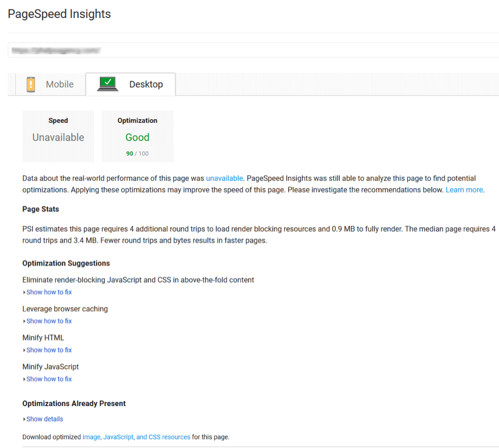Switch to the Mobile tab

click(x=51, y=84)
